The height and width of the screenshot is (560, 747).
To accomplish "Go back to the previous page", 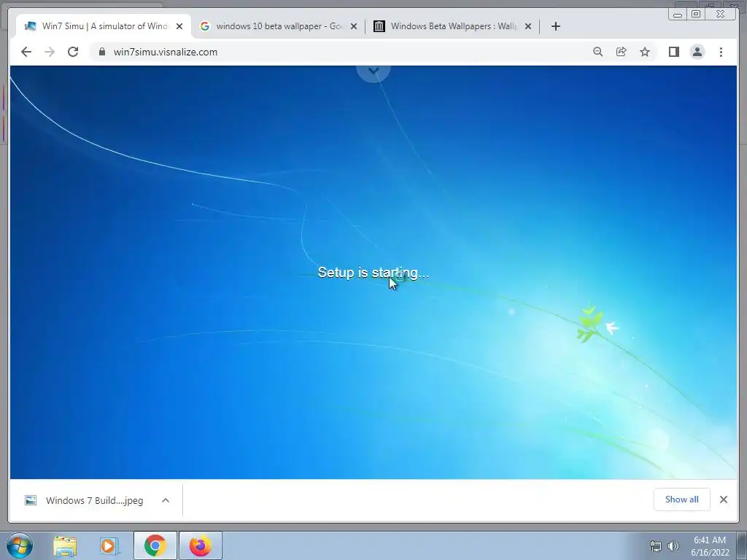I will tap(26, 52).
